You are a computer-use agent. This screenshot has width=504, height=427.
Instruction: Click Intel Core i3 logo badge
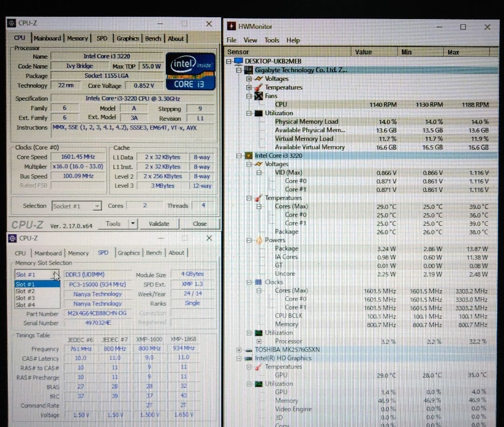click(190, 71)
